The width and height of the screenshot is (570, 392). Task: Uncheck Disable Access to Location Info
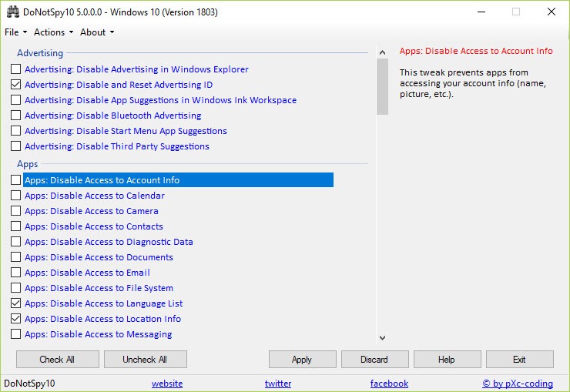click(15, 319)
